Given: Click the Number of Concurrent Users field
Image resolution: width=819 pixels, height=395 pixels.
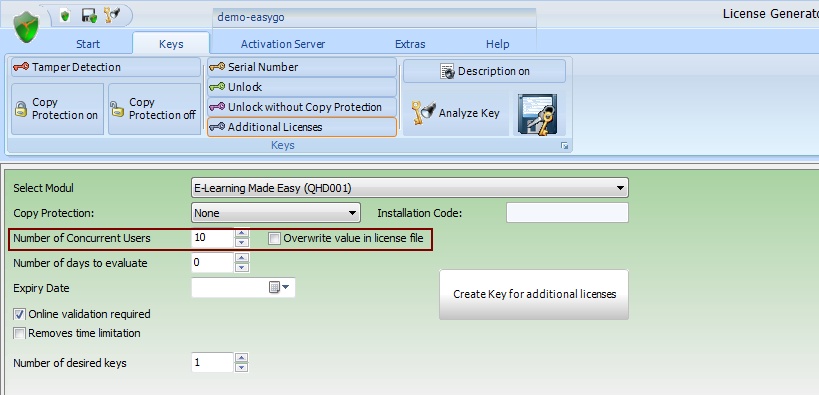Looking at the screenshot, I should pos(212,238).
